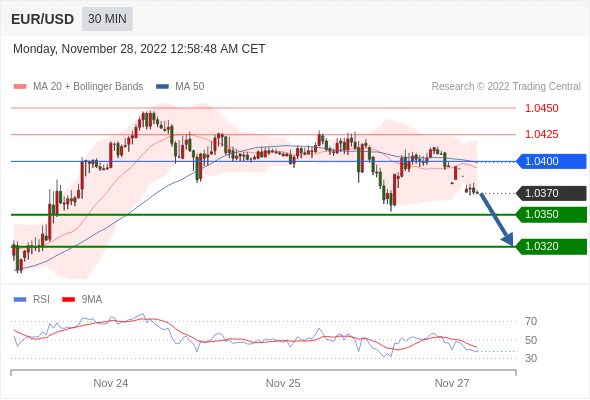Screen dimensions: 590x400
Task: Click the 30 MIN timeframe button
Action: tap(107, 19)
